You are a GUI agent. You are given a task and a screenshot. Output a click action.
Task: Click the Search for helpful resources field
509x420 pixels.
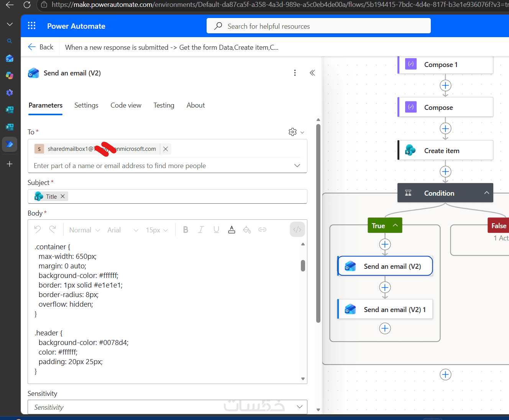pos(319,26)
